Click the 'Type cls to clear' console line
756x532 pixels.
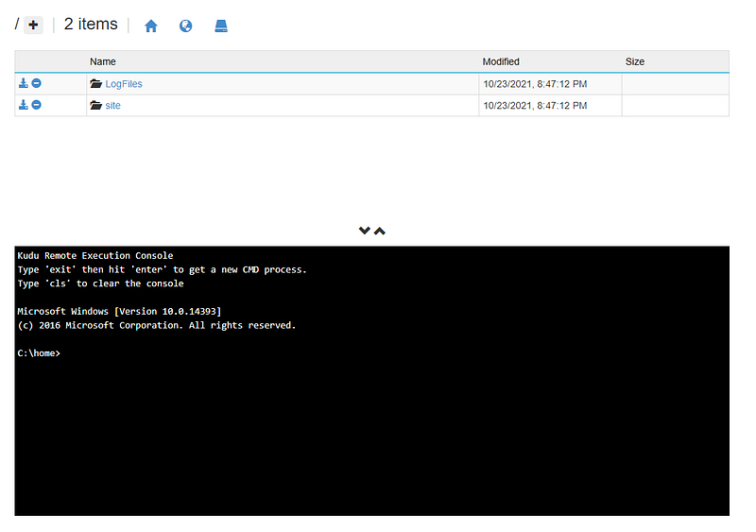pos(100,283)
